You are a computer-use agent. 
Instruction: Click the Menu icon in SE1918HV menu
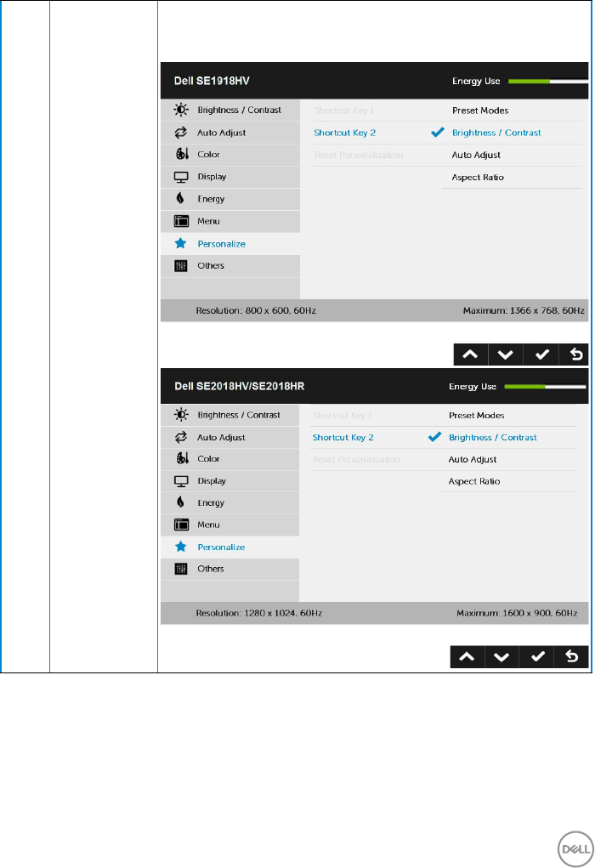point(181,221)
